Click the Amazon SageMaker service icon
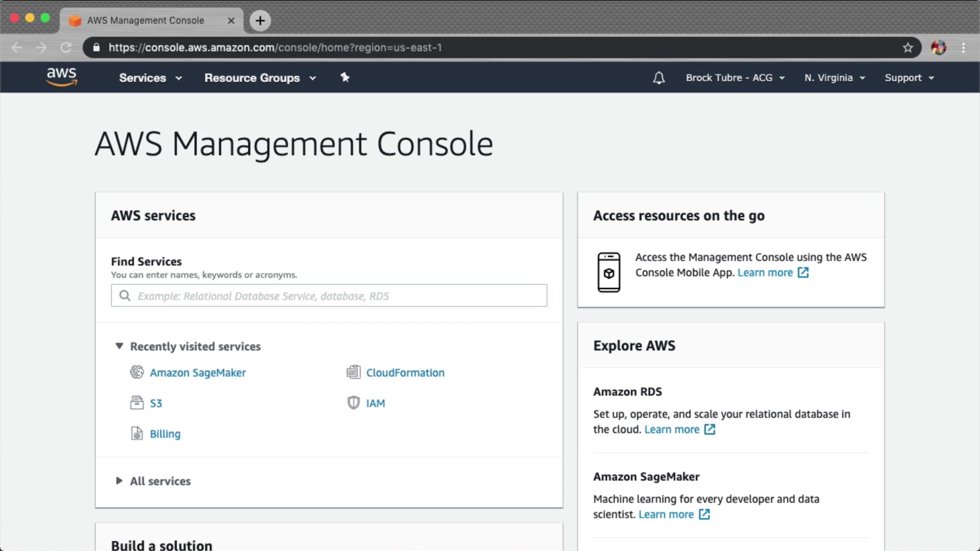980x551 pixels. pos(137,372)
